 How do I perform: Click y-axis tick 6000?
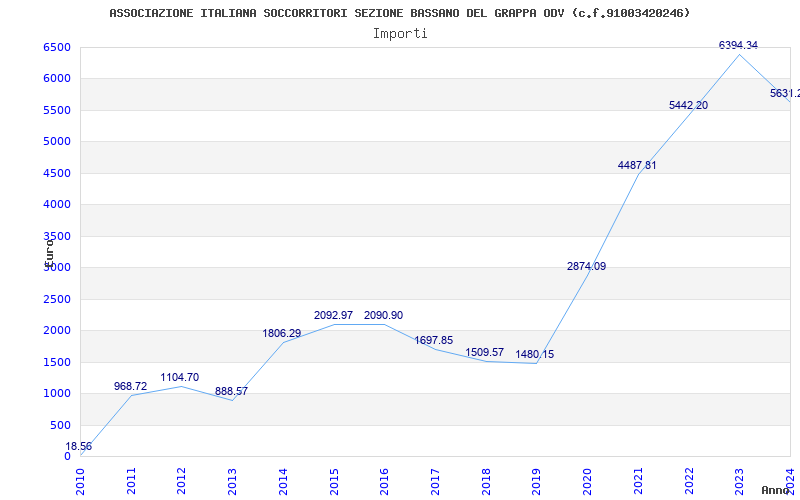[57, 79]
